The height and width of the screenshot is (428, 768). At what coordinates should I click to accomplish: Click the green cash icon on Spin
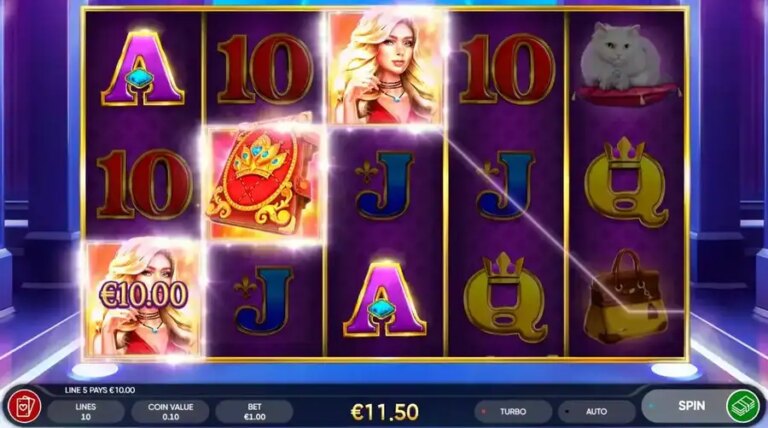742,405
